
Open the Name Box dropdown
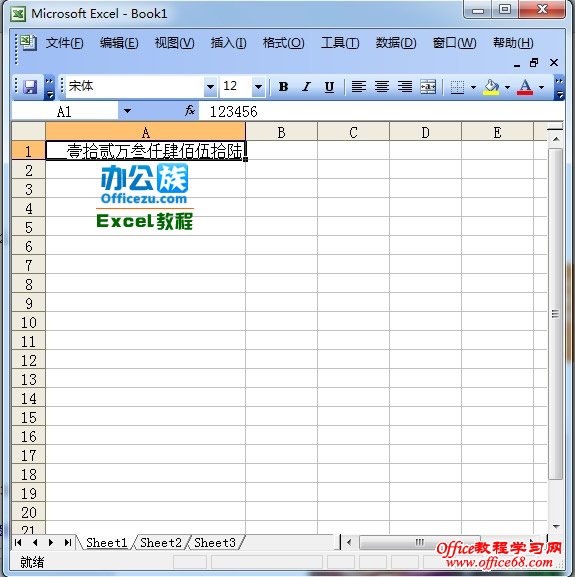(x=127, y=110)
